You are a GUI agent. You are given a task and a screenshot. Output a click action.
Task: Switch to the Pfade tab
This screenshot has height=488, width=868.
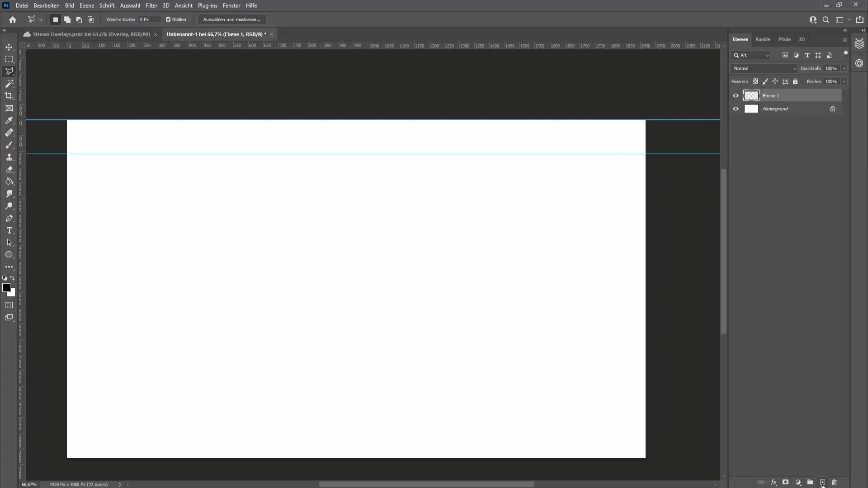pyautogui.click(x=784, y=39)
